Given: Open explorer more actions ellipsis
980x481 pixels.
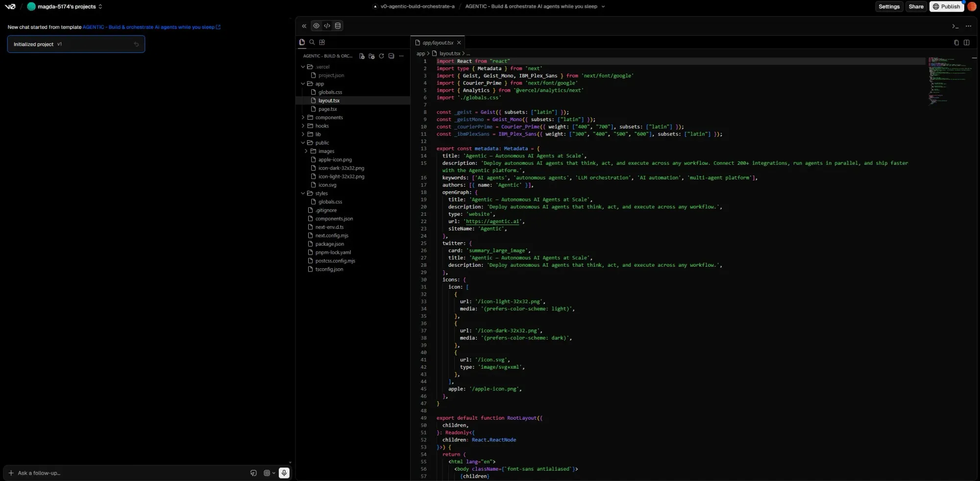Looking at the screenshot, I should [x=401, y=56].
